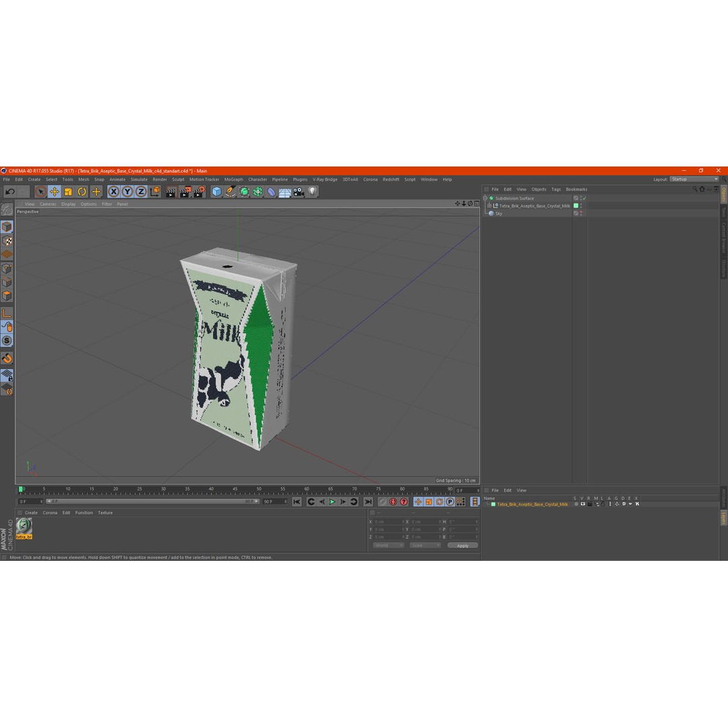Click Make Editable icon in left sidebar
This screenshot has height=728, width=728.
(x=7, y=210)
